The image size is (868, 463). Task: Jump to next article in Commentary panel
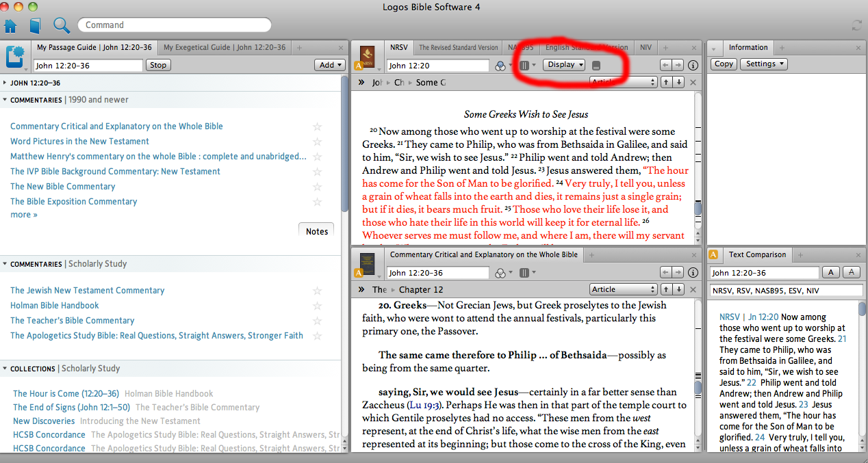(x=678, y=289)
